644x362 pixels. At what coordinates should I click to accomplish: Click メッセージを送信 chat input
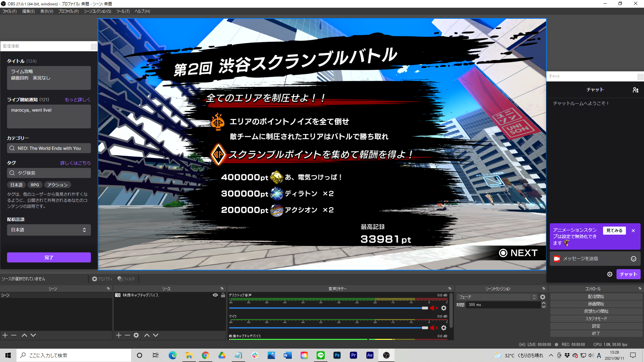coord(595,259)
